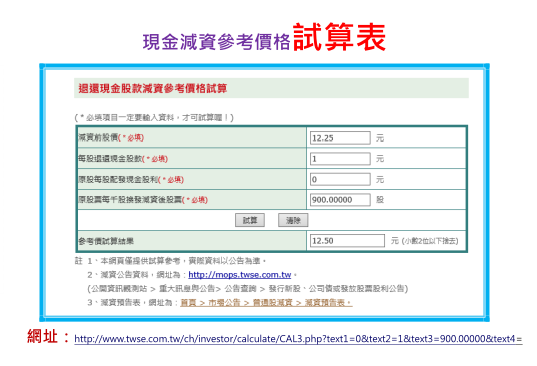This screenshot has width=537, height=366.
Task: Click the 參考價試算結果 label
Action: pos(106,241)
